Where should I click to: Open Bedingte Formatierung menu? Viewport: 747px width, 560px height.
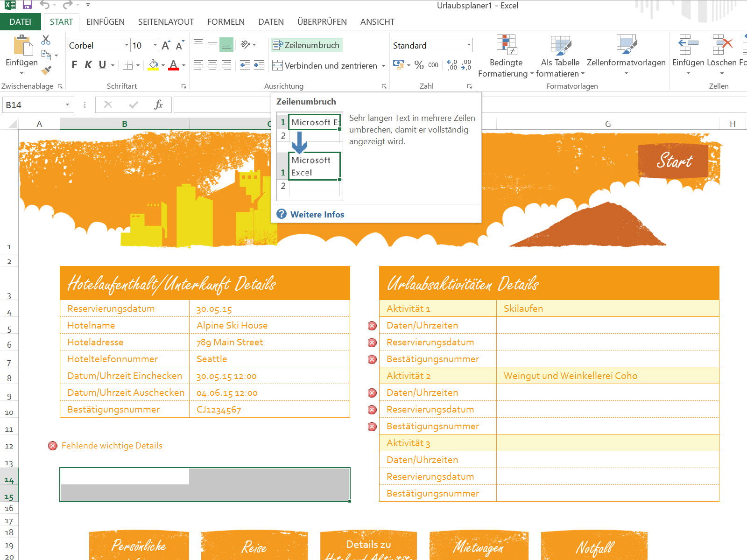506,56
